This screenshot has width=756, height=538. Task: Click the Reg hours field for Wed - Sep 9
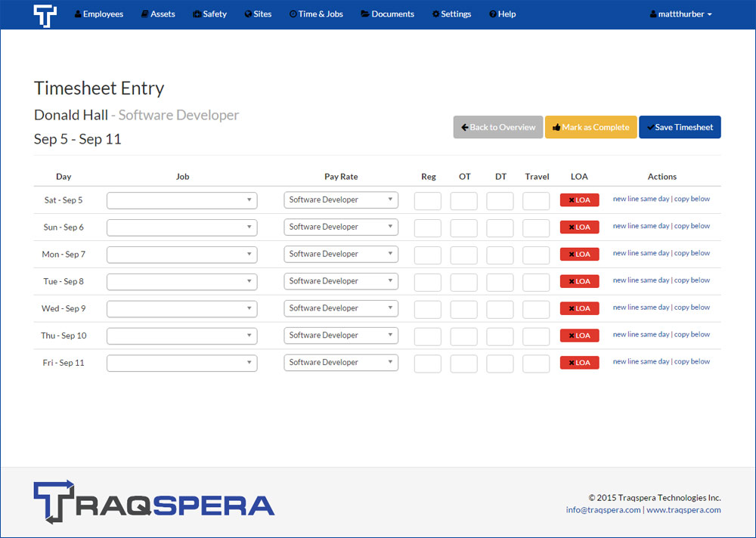point(428,308)
